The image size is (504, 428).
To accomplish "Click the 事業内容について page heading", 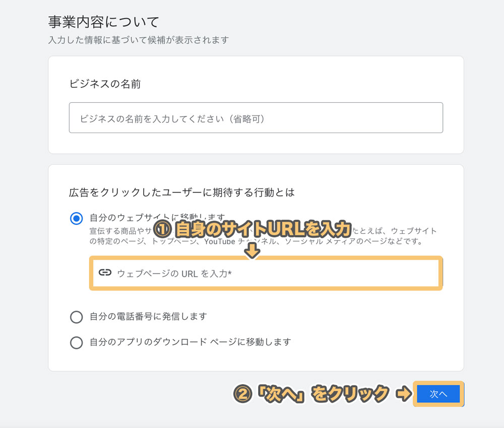I will click(x=104, y=22).
